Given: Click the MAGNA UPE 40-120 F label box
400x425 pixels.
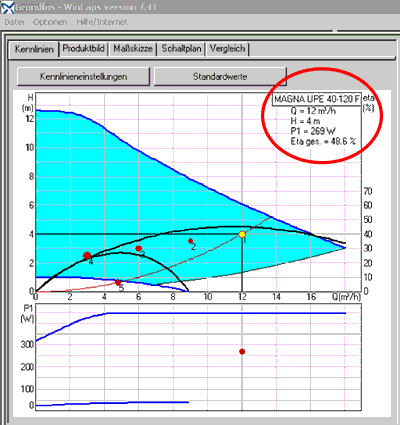Looking at the screenshot, I should (317, 99).
